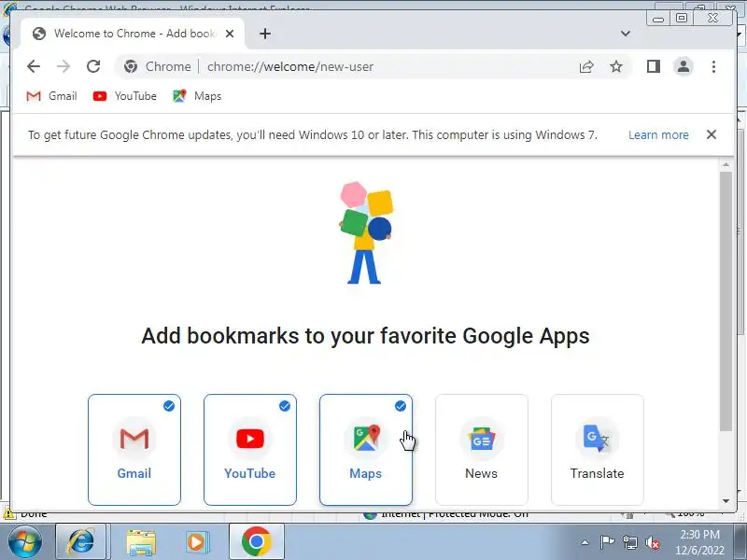
Task: Deselect the Maps app card
Action: click(366, 450)
